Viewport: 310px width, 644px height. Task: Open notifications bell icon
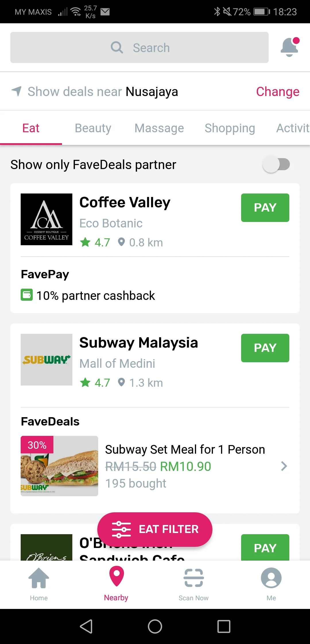[x=290, y=47]
